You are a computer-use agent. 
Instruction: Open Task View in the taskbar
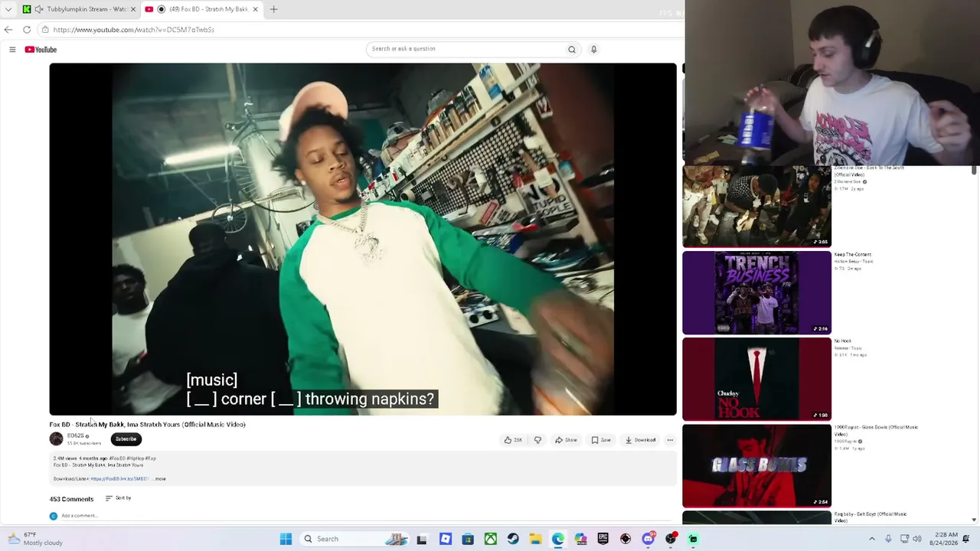[x=422, y=539]
